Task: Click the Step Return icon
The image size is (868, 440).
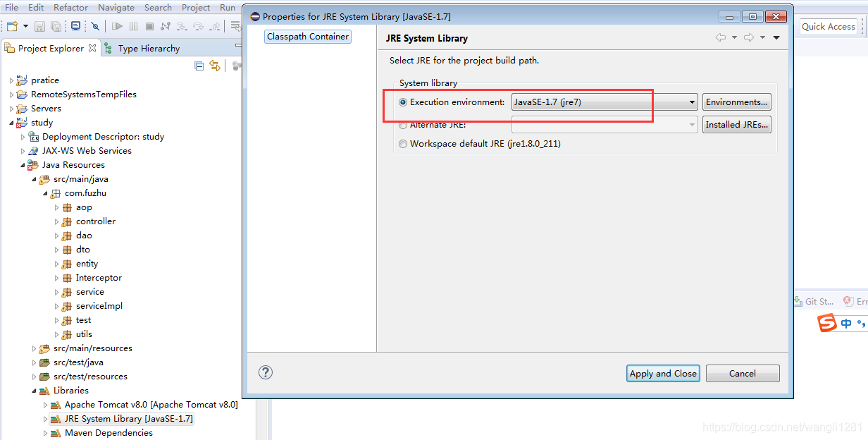Action: pyautogui.click(x=214, y=26)
